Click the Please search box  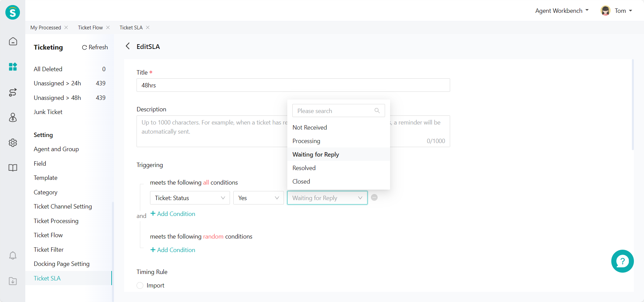(x=339, y=111)
